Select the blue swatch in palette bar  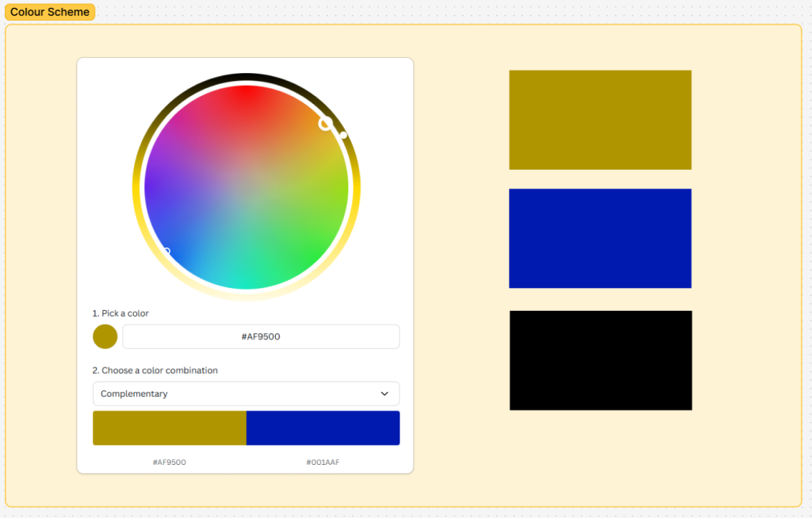(323, 428)
